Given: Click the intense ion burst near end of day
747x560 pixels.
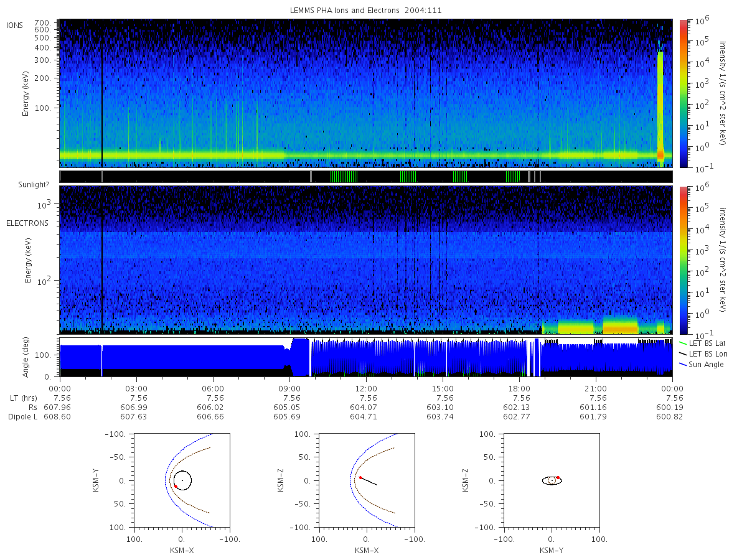Looking at the screenshot, I should pyautogui.click(x=660, y=105).
